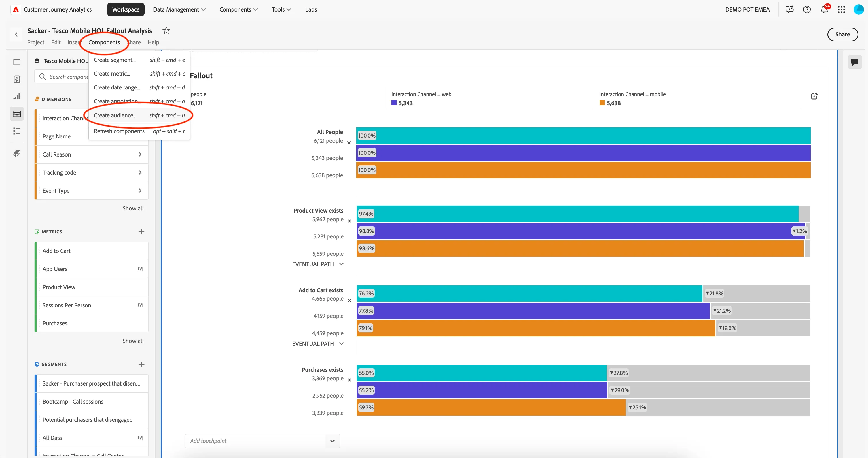Open the user profile avatar
Image resolution: width=868 pixels, height=458 pixels.
click(x=858, y=9)
